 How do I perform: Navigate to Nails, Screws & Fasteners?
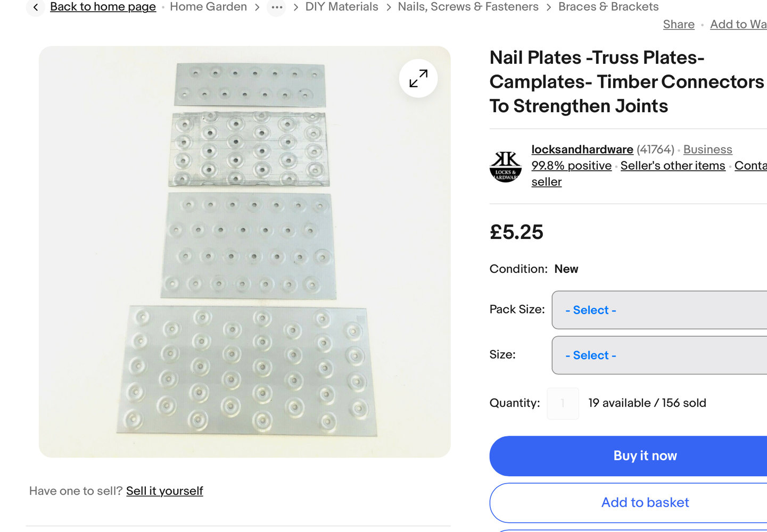(x=468, y=7)
